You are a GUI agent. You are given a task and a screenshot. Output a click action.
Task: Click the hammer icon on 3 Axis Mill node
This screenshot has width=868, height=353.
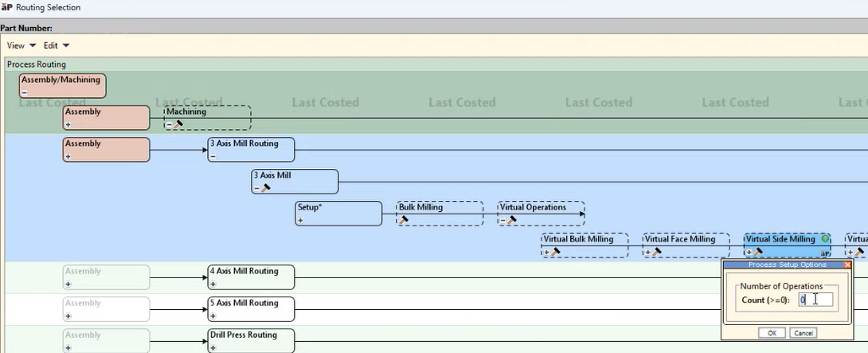(266, 188)
